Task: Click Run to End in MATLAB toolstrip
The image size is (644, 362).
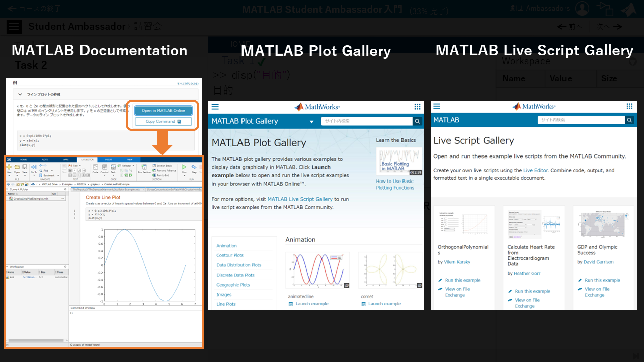Action: pyautogui.click(x=160, y=175)
